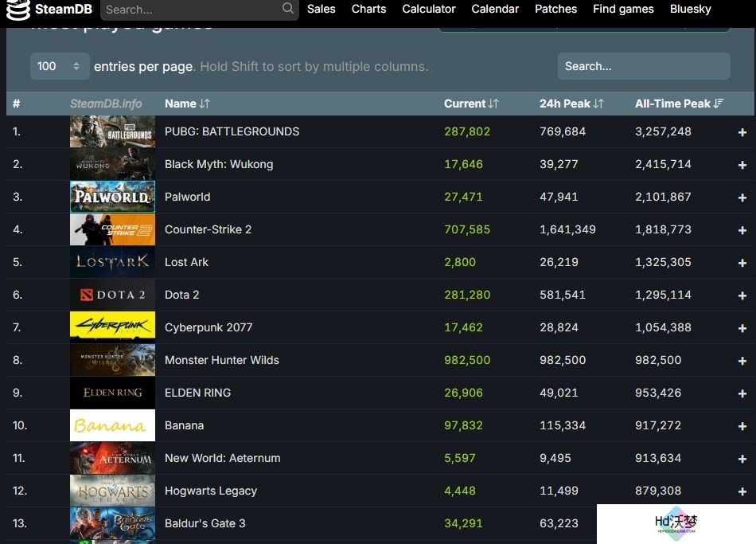Expand the Monster Hunter Wilds row plus icon
Image resolution: width=756 pixels, height=544 pixels.
(x=742, y=361)
